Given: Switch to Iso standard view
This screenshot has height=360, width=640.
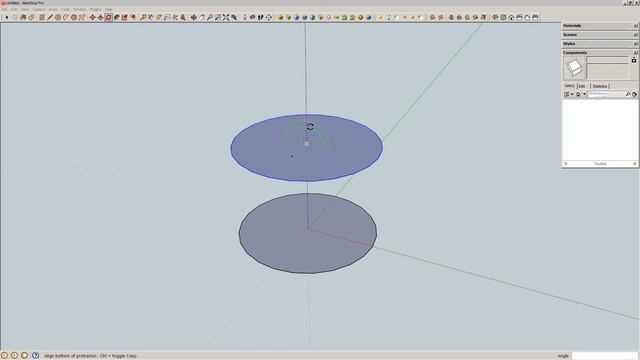Looking at the screenshot, I should click(495, 17).
